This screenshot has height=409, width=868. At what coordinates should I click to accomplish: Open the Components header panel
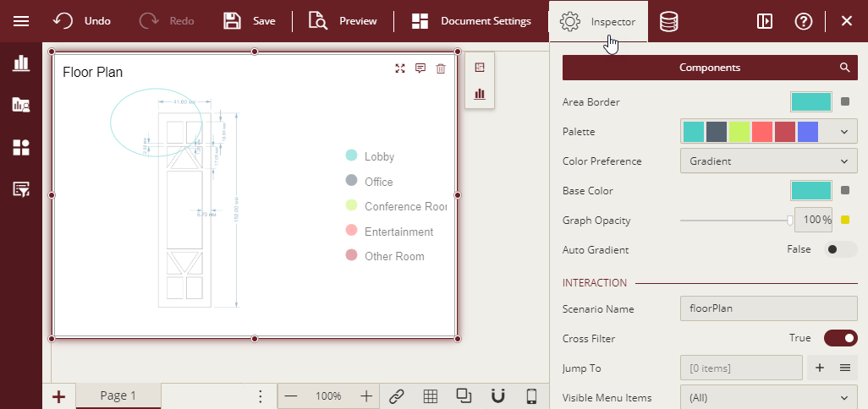click(710, 68)
